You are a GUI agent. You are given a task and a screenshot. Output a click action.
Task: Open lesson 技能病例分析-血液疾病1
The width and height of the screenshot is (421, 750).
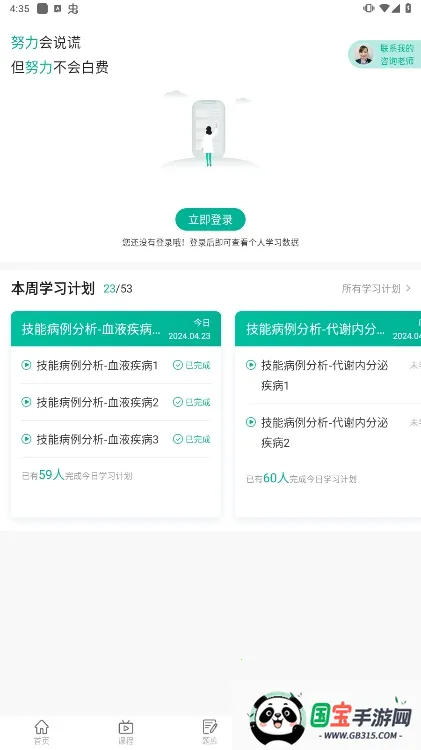coord(97,365)
